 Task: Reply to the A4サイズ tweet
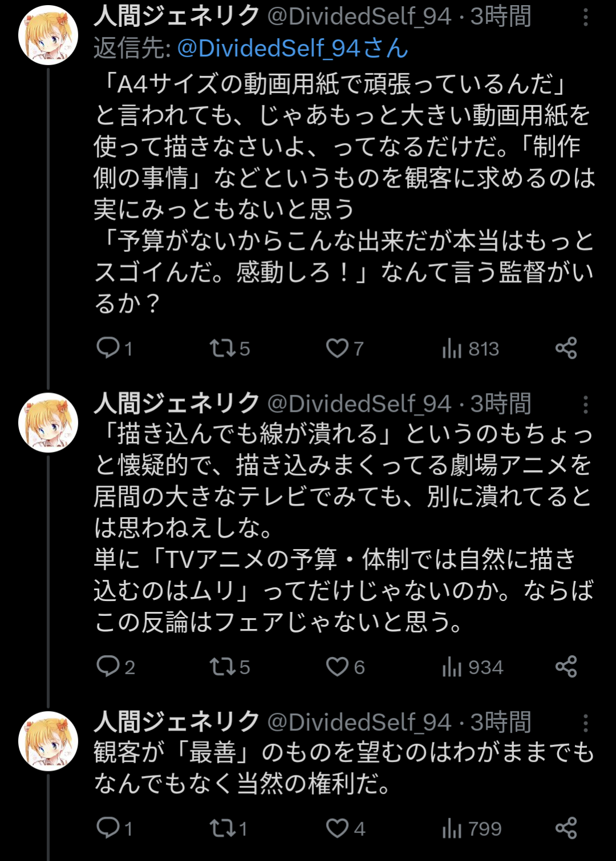click(x=108, y=348)
